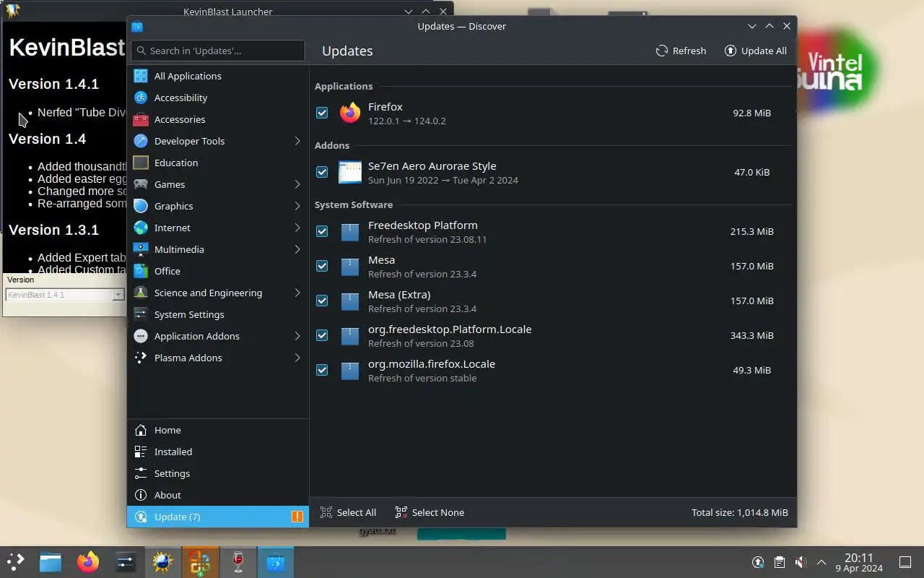Open the Installed apps page

218,452
